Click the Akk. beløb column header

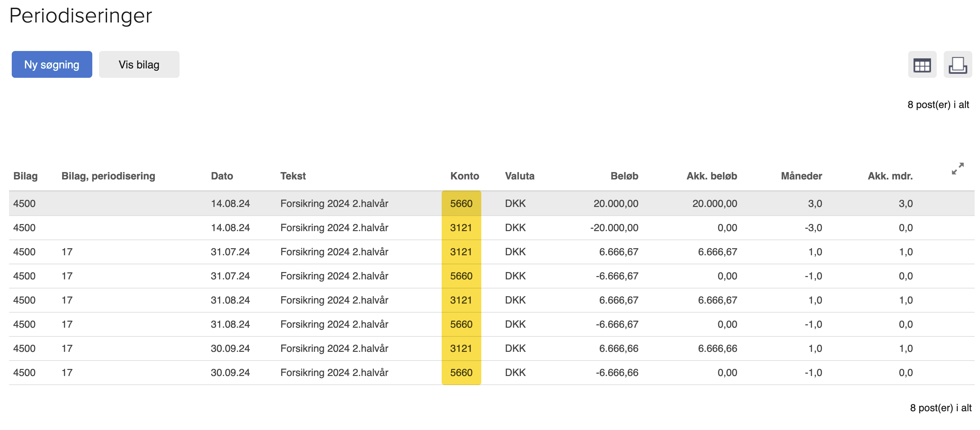pyautogui.click(x=712, y=176)
